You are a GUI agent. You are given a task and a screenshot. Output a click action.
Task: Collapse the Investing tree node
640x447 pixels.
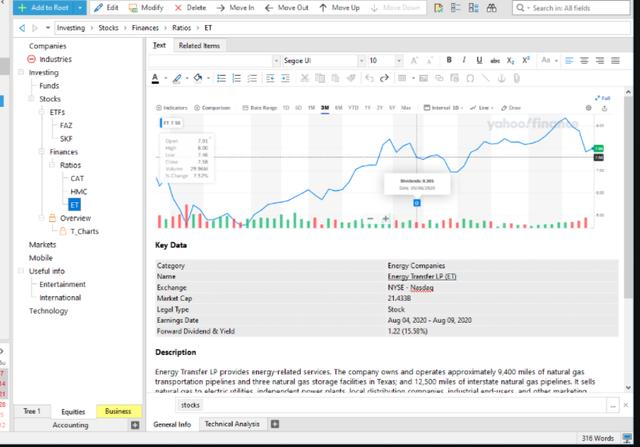coord(21,72)
